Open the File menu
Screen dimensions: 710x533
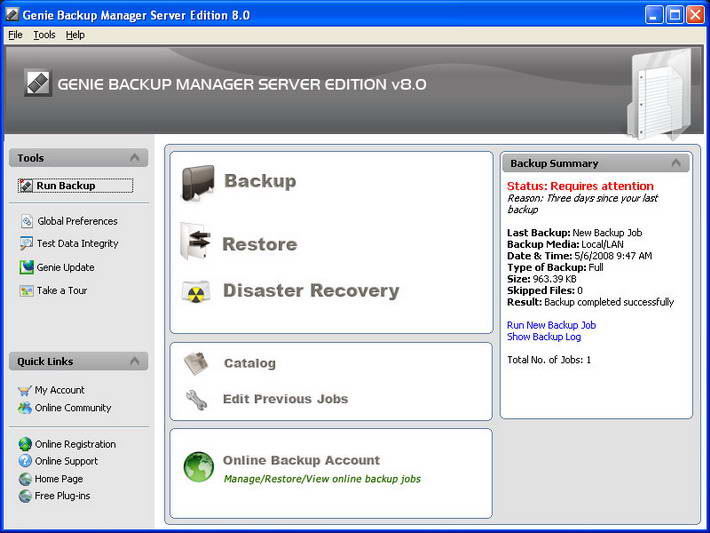pyautogui.click(x=15, y=35)
